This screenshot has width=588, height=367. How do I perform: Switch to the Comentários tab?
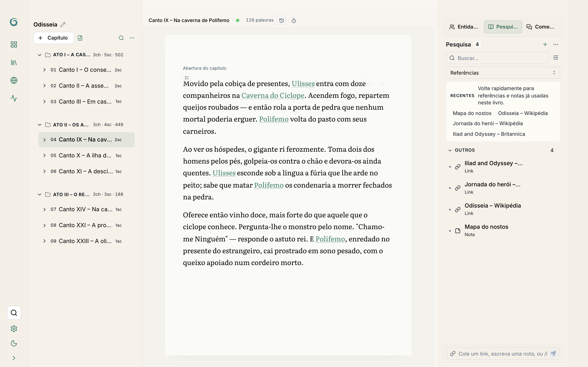point(540,27)
